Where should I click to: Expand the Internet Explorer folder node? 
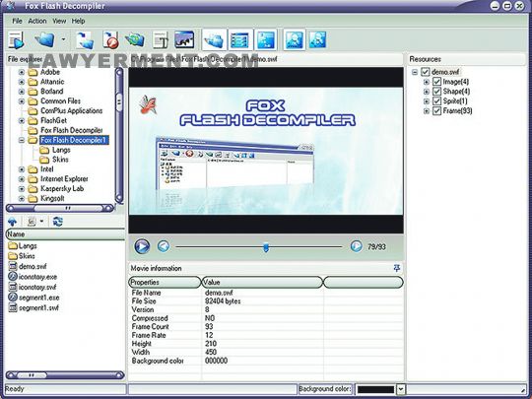point(22,178)
